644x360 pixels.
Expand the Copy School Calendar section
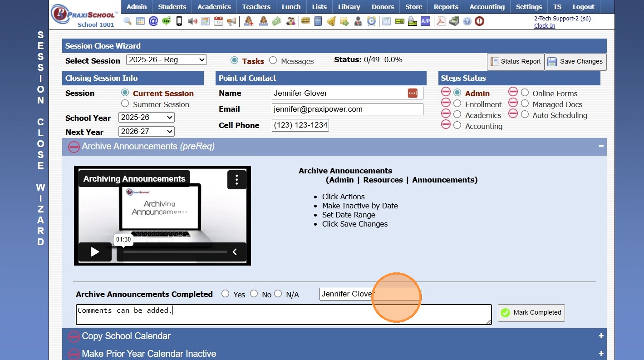pos(601,336)
